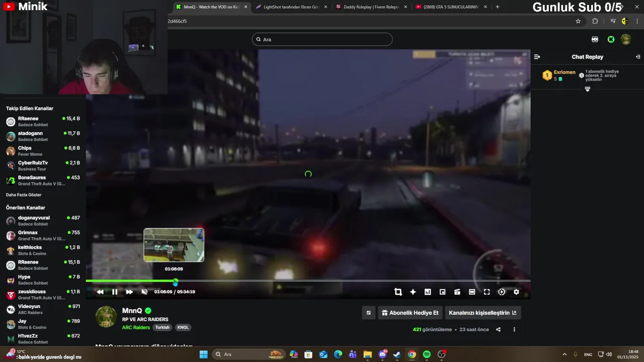644x362 pixels.
Task: Open the Chrome media controls icon
Action: pyautogui.click(x=613, y=21)
